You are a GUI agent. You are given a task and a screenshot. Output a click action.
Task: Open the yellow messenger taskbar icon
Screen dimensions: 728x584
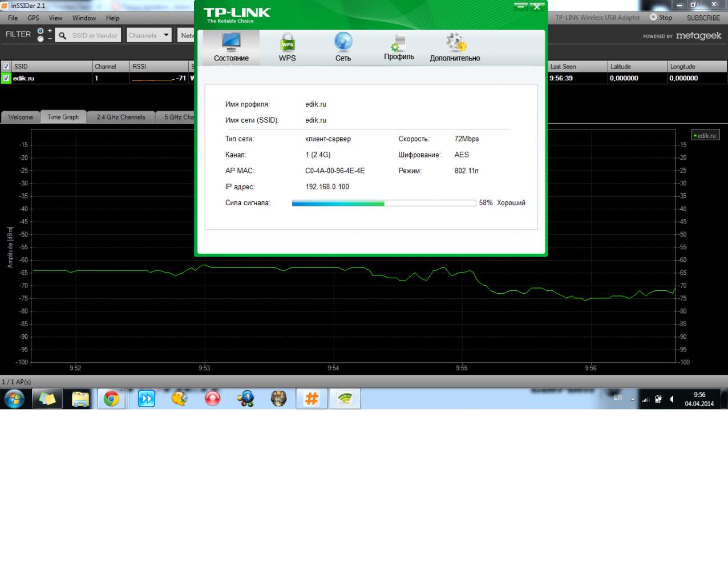pos(180,399)
